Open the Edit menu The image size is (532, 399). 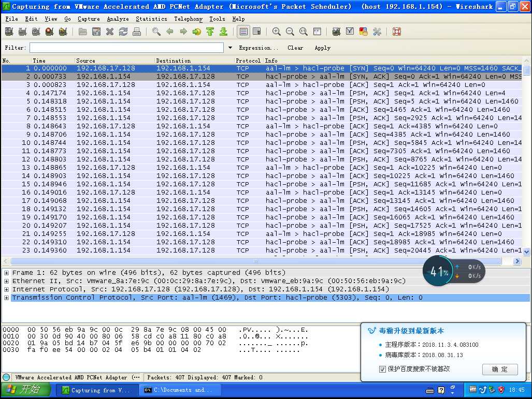coord(31,19)
